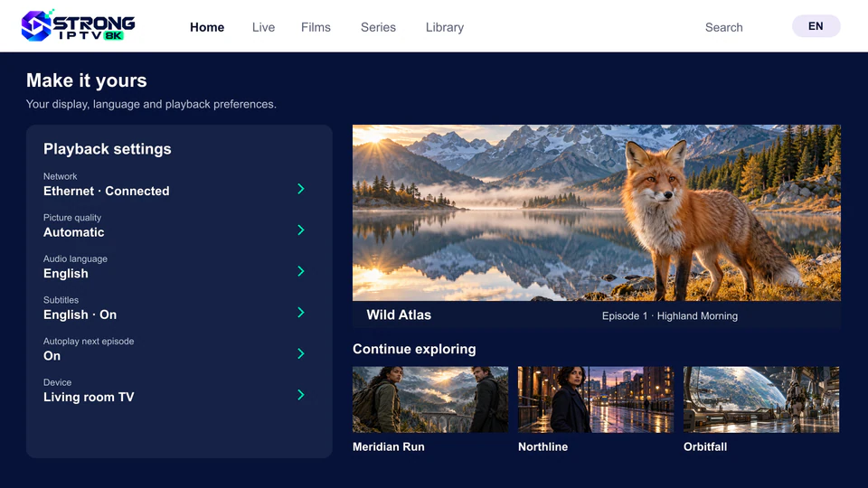
Task: Select the 'English · On' subtitles value
Action: (80, 314)
